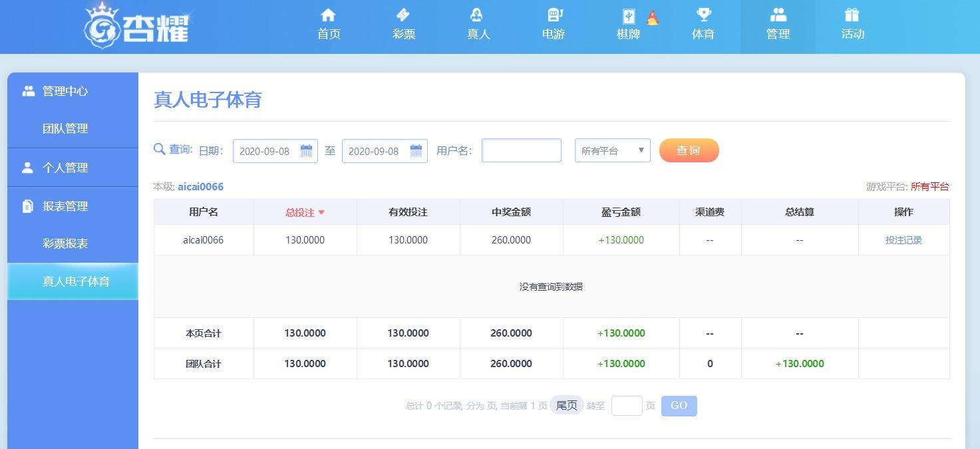This screenshot has width=980, height=449.
Task: Open the 电游 nav tab
Action: click(x=554, y=27)
